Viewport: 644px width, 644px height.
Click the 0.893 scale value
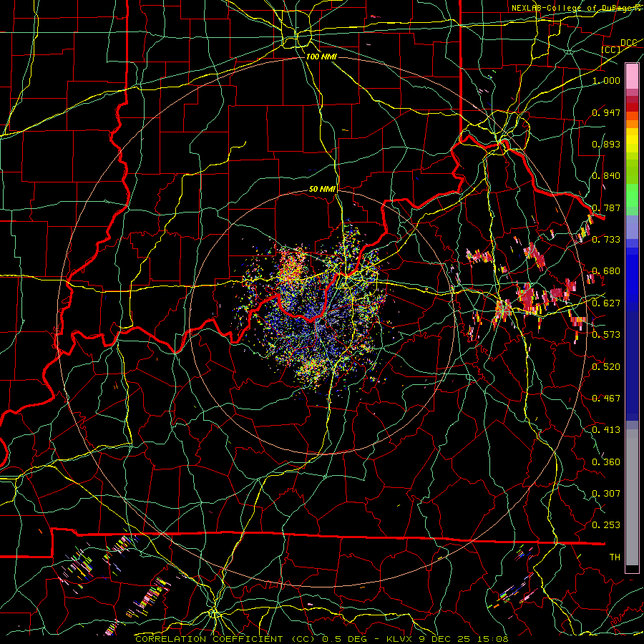tap(606, 144)
